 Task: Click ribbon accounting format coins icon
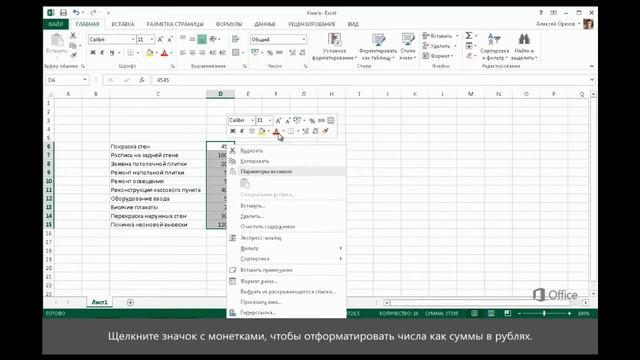point(255,53)
